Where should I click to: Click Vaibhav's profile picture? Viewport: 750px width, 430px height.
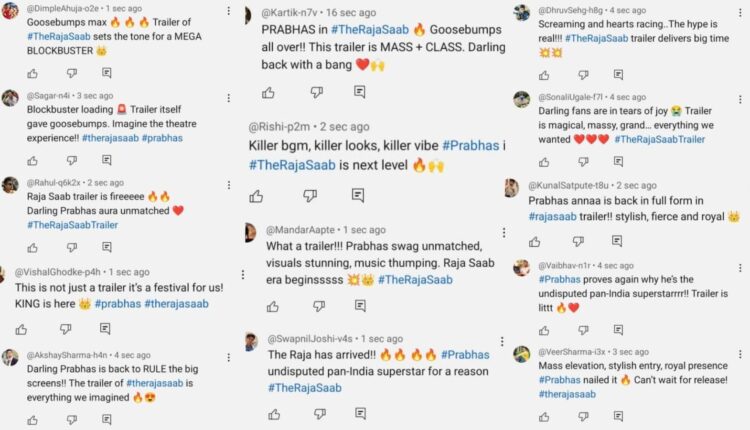click(x=522, y=268)
